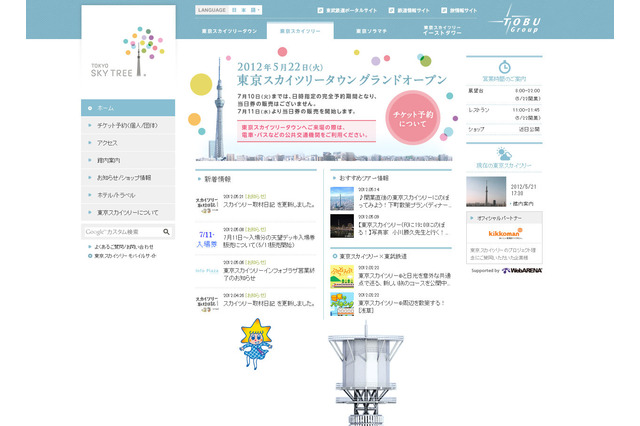The image size is (640, 426).
Task: Open the 現在の東京スカイツリー heading link
Action: click(504, 165)
